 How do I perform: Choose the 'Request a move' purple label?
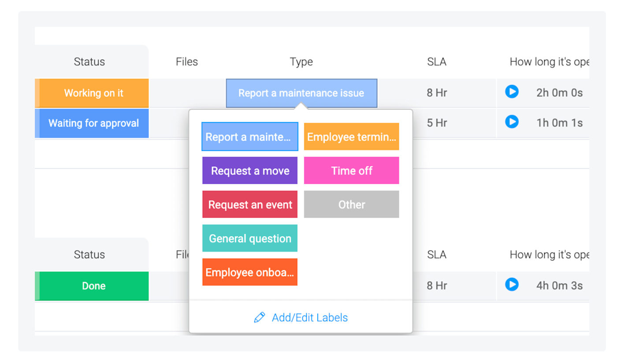click(x=250, y=171)
